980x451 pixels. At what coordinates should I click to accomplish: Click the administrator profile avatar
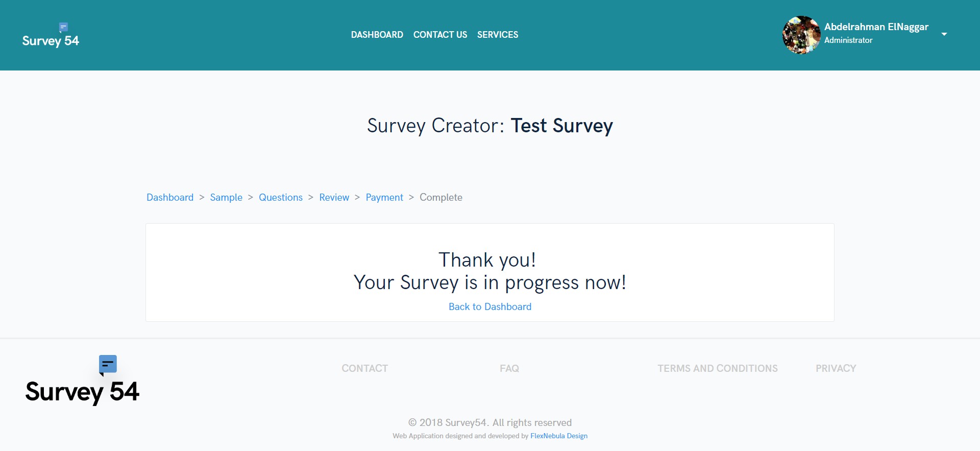tap(801, 35)
